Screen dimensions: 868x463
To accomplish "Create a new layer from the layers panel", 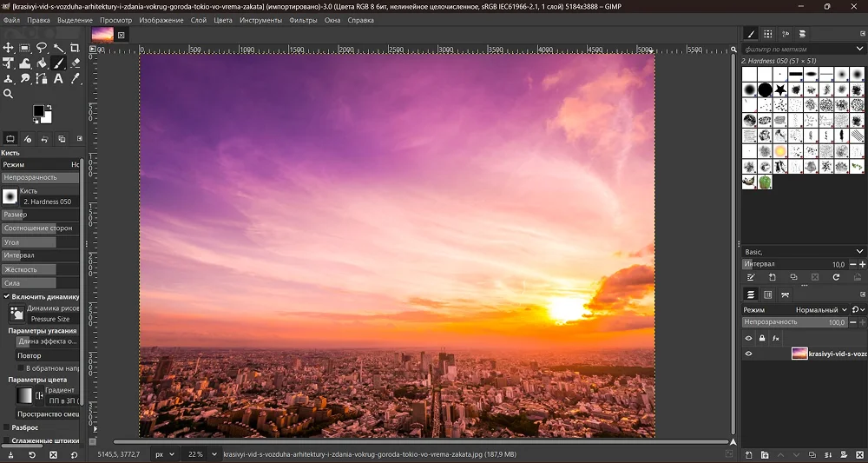I will click(x=748, y=454).
